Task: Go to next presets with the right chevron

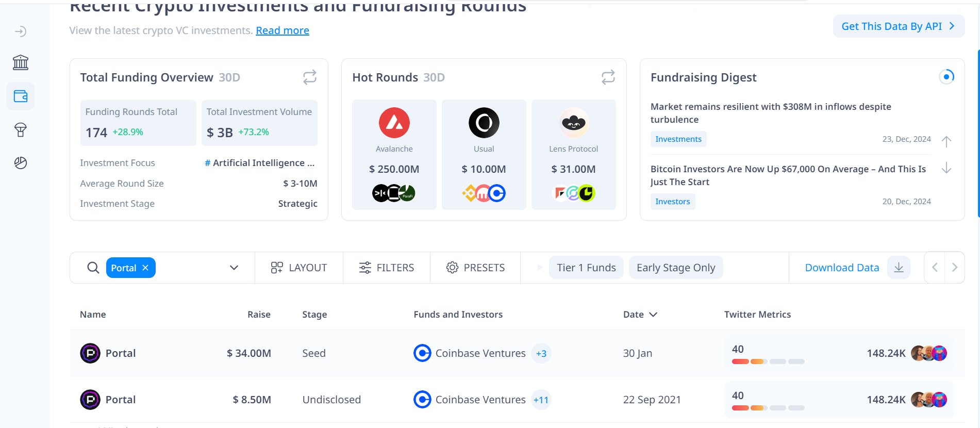Action: click(x=955, y=268)
